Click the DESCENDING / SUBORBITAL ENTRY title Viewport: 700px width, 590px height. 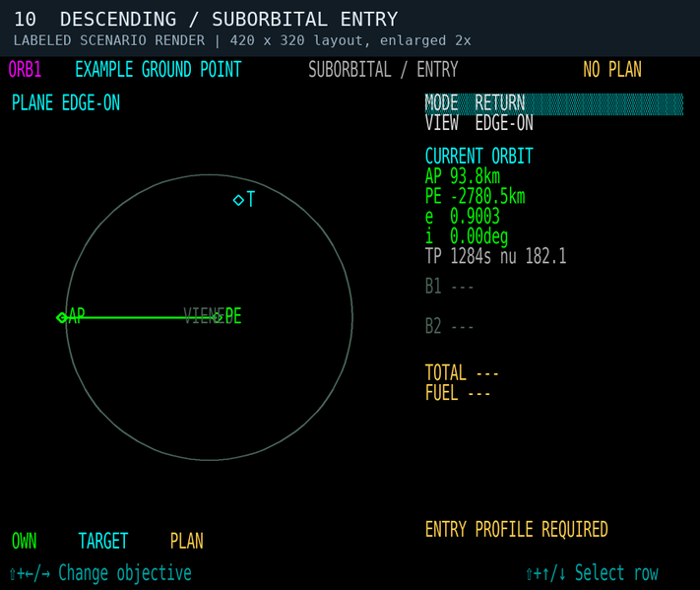(228, 19)
